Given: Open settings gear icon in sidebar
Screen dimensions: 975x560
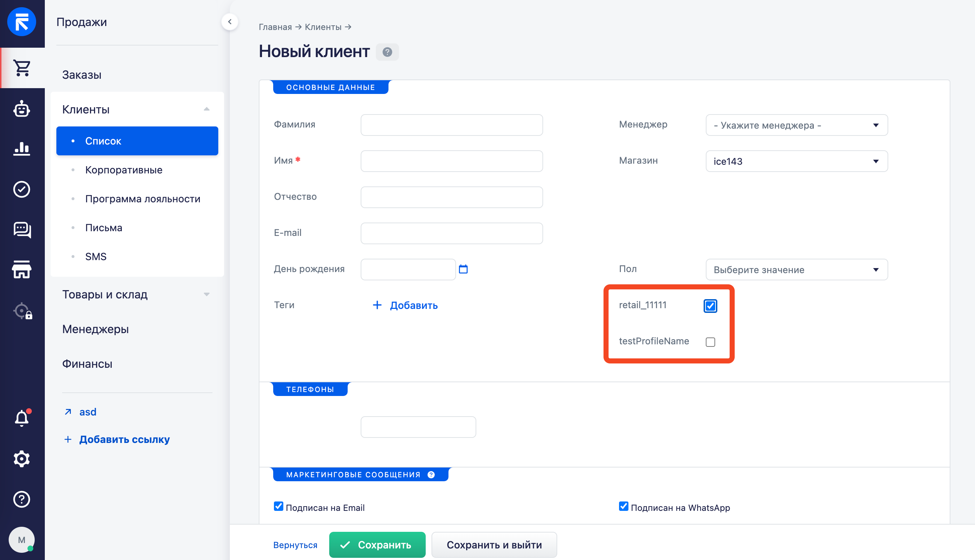Looking at the screenshot, I should pos(22,458).
